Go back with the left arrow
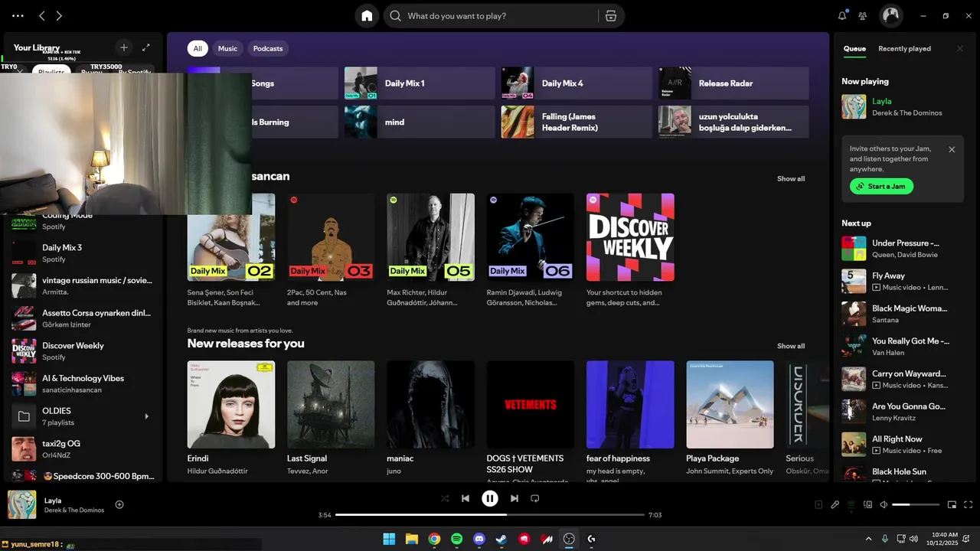The image size is (980, 551). [x=42, y=15]
